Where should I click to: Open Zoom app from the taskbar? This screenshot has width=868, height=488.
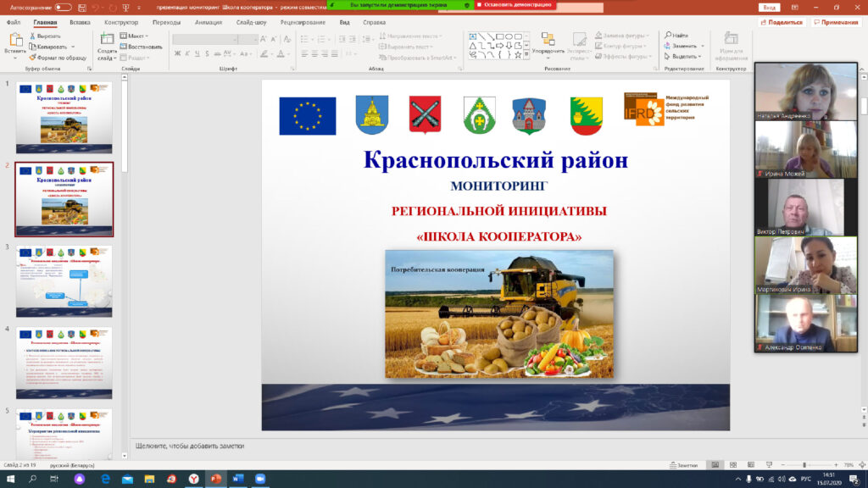click(260, 479)
